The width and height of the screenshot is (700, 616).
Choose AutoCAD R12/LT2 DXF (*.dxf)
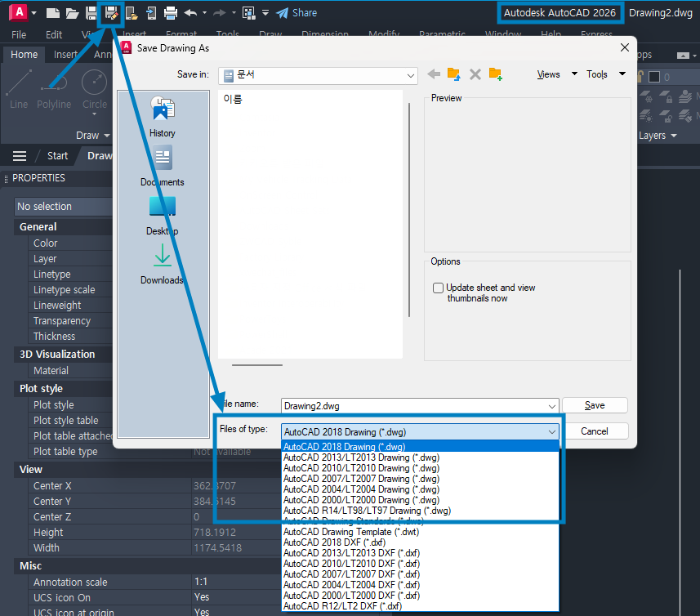coord(420,606)
